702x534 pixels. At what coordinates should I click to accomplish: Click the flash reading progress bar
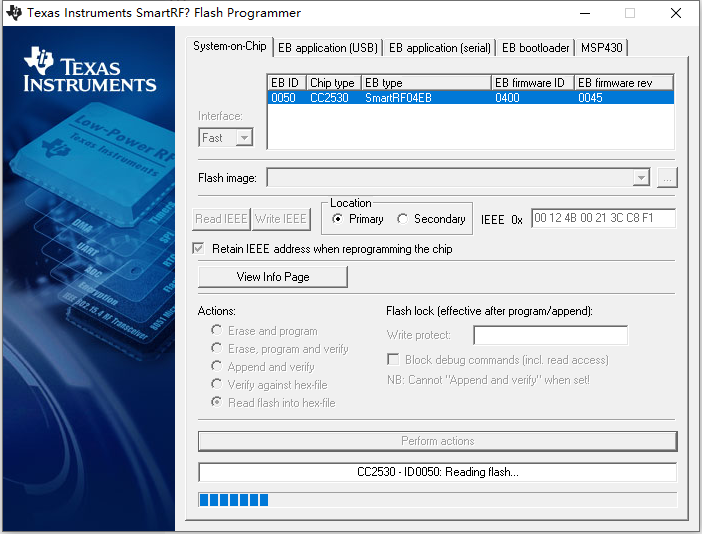[x=437, y=500]
